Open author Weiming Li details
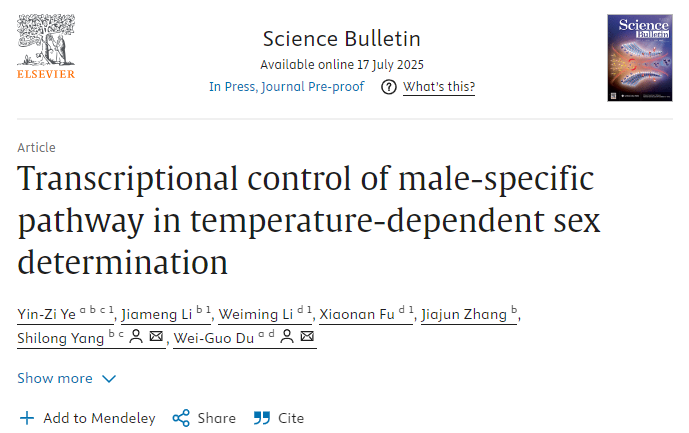Viewport: 689px width, 433px height. [x=252, y=314]
